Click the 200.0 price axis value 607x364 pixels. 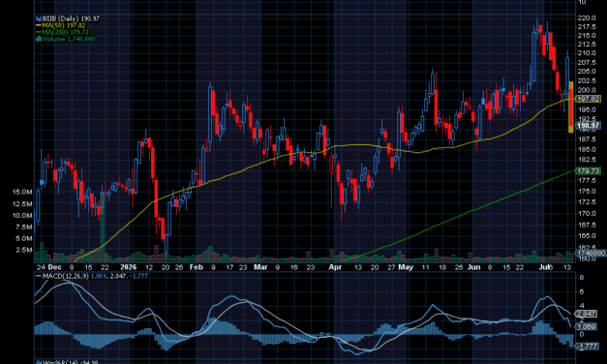587,90
